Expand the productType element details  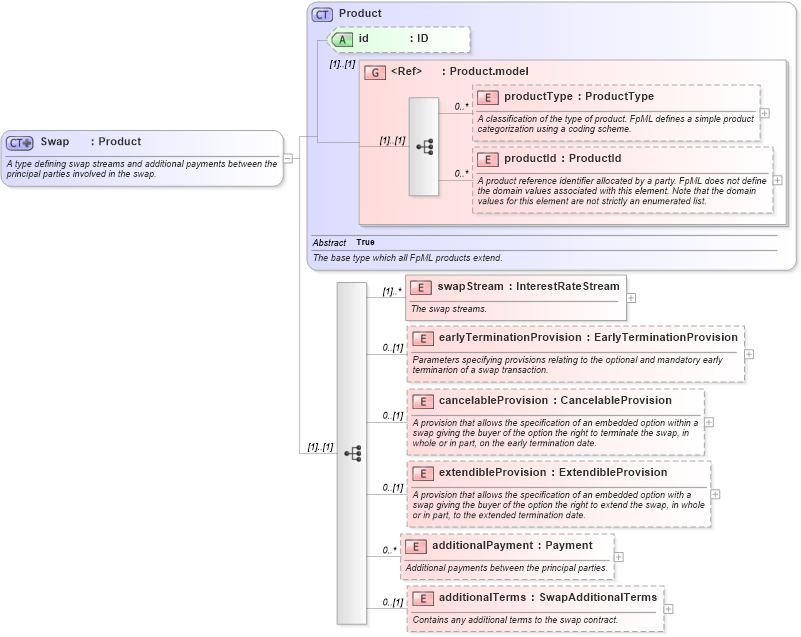(765, 113)
